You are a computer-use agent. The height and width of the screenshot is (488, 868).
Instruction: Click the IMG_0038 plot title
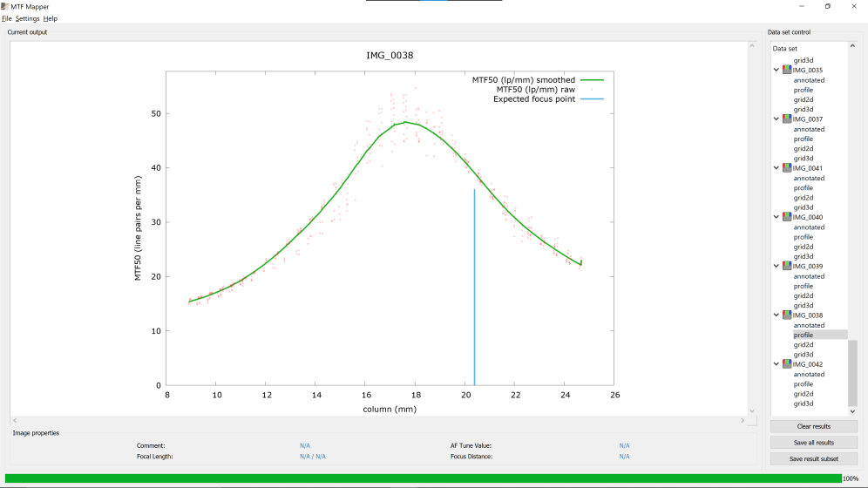coord(390,55)
